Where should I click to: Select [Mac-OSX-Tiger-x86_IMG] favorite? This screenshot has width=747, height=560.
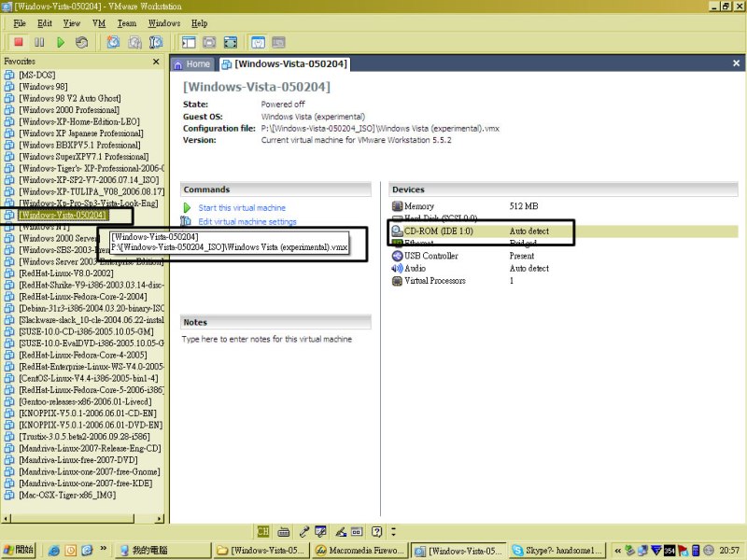point(67,495)
